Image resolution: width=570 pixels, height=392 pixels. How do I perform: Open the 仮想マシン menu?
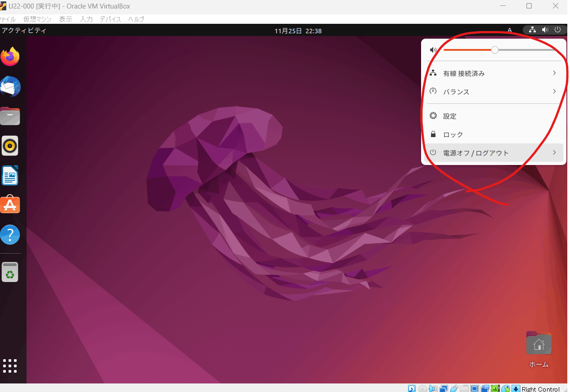pyautogui.click(x=37, y=19)
